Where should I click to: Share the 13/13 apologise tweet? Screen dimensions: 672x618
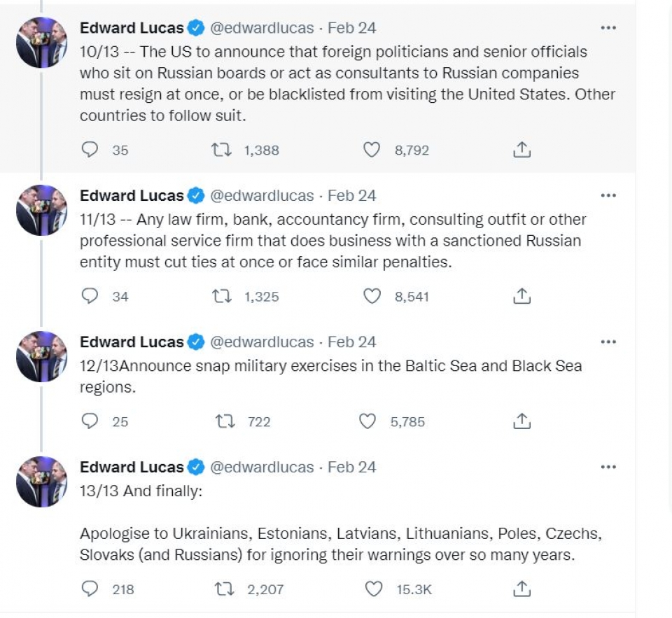point(521,589)
